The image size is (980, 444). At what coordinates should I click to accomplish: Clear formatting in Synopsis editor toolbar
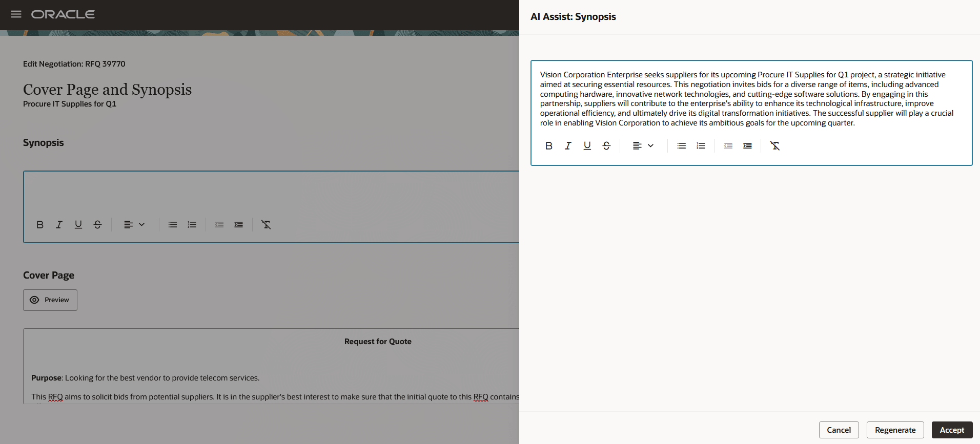266,224
